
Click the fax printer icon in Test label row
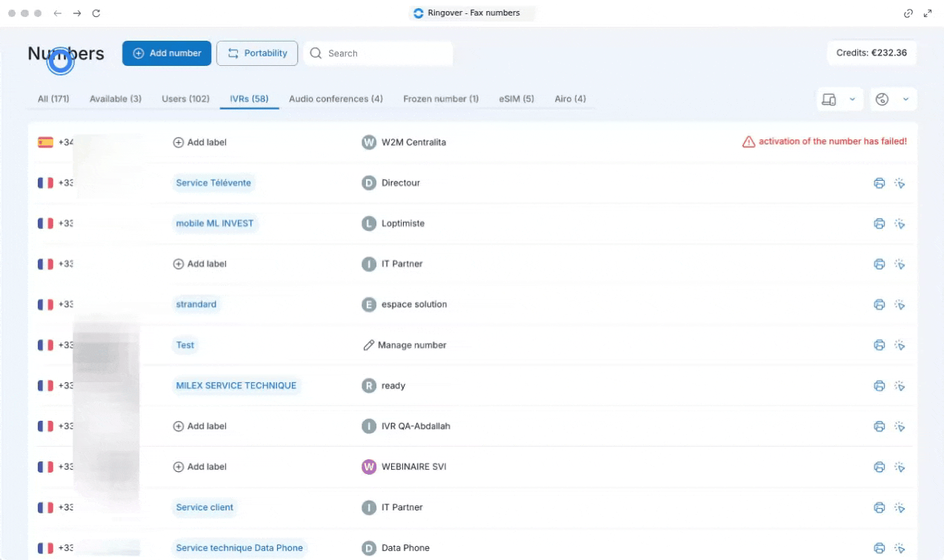point(880,345)
